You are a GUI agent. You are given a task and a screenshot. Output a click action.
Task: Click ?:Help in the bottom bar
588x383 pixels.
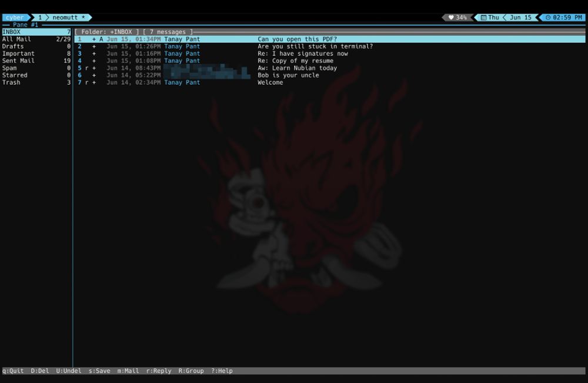coord(222,371)
